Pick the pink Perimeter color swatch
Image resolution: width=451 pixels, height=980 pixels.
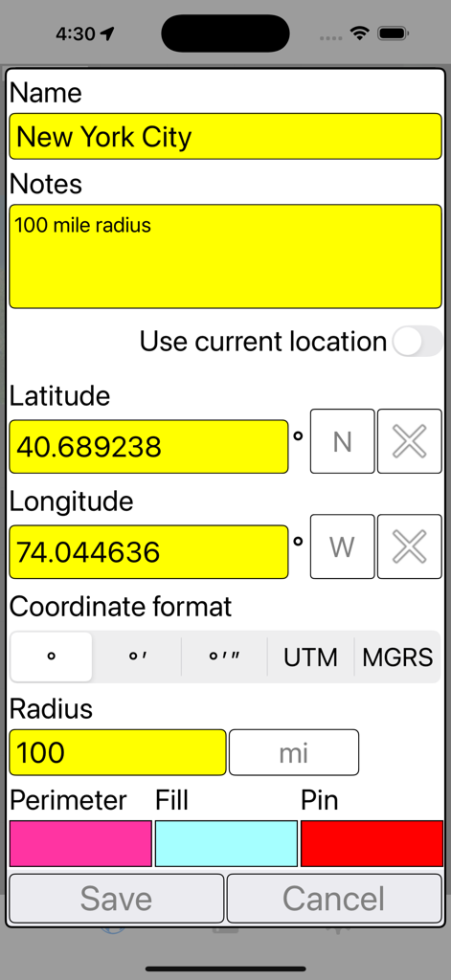tap(80, 843)
